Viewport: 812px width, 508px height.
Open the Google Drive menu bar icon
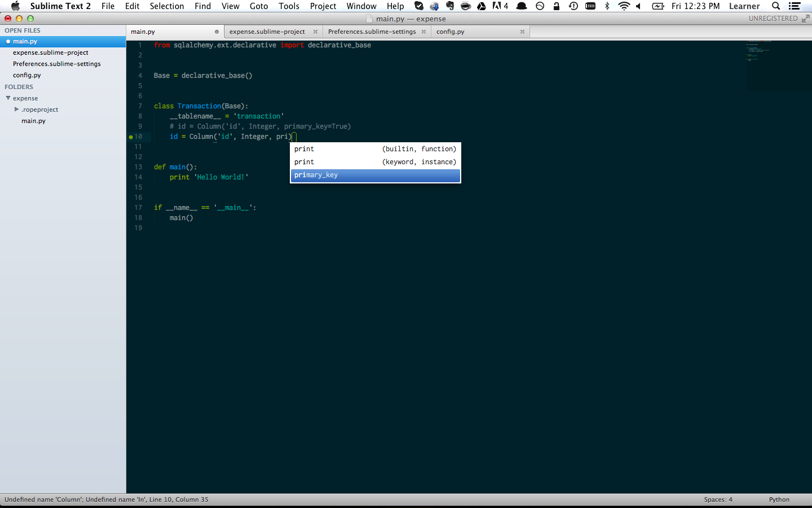[x=482, y=6]
